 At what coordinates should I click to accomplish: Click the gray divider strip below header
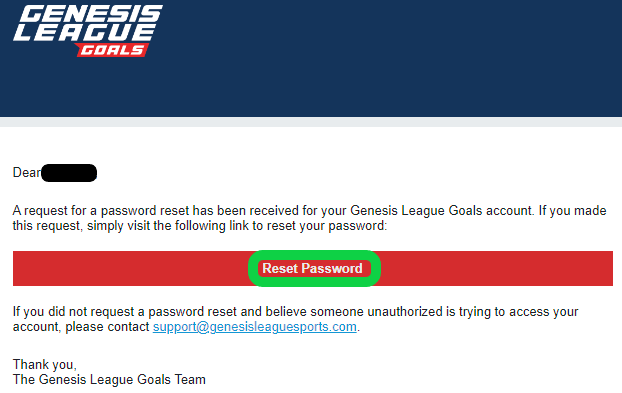[x=311, y=122]
